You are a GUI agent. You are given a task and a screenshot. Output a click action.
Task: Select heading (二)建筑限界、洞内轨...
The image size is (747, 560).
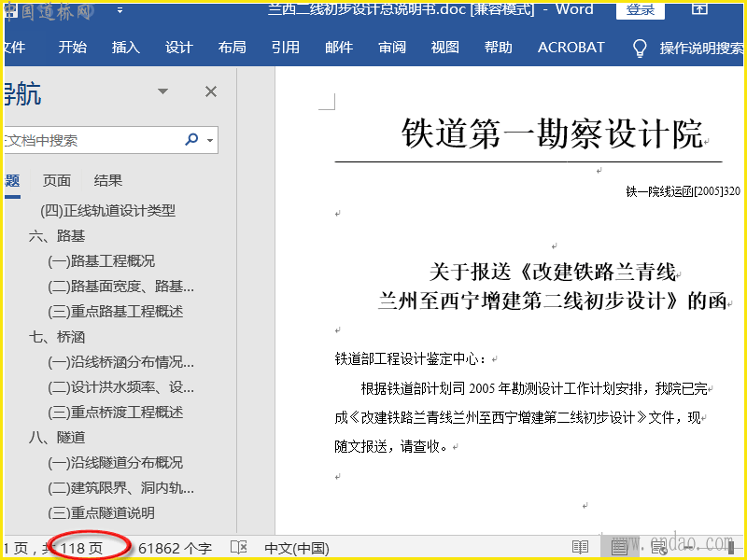tap(121, 487)
